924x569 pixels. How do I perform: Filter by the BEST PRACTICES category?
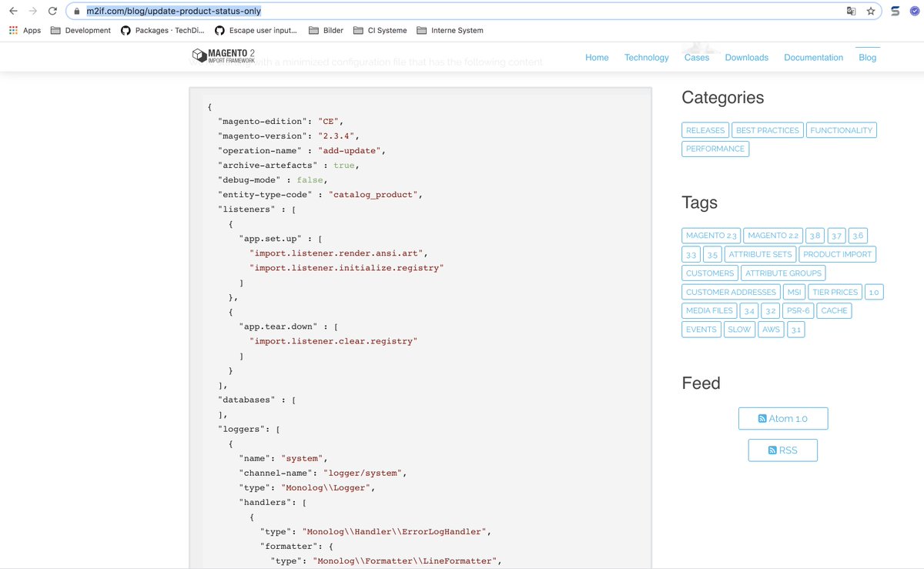768,130
